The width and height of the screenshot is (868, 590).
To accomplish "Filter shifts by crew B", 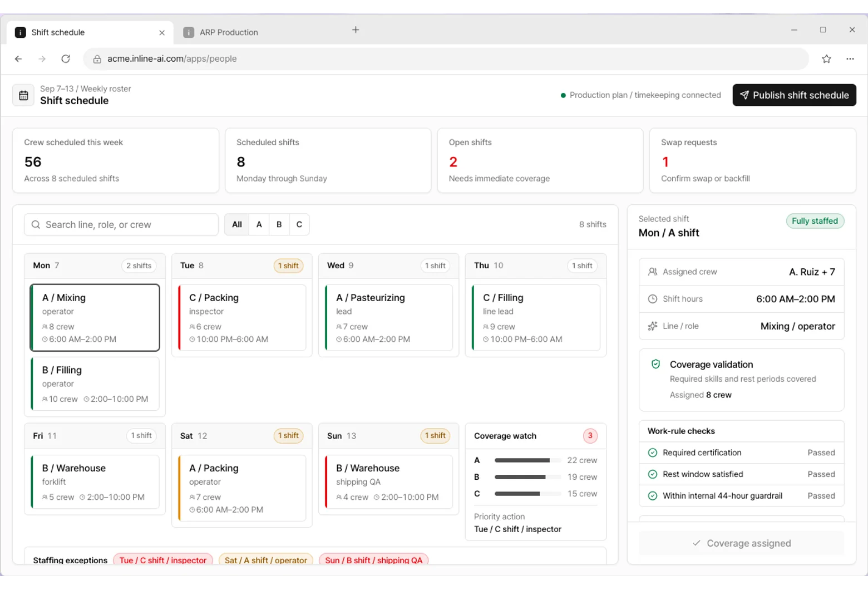I will (x=279, y=224).
